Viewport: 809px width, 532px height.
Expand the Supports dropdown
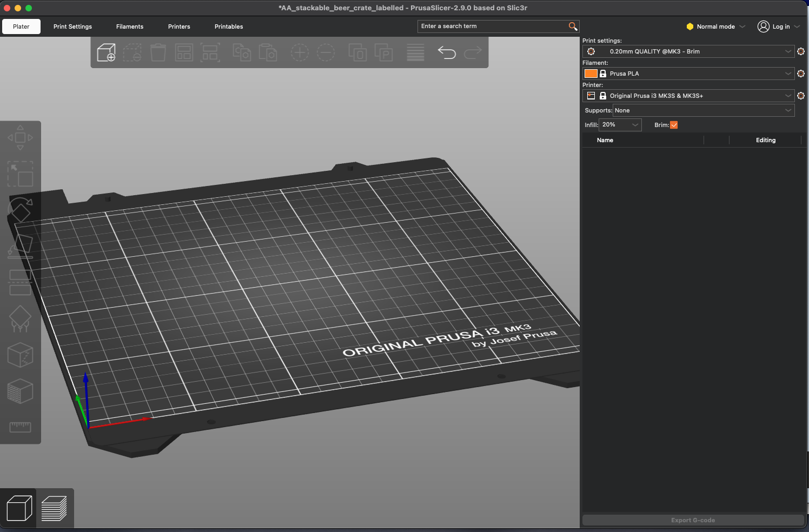[703, 110]
